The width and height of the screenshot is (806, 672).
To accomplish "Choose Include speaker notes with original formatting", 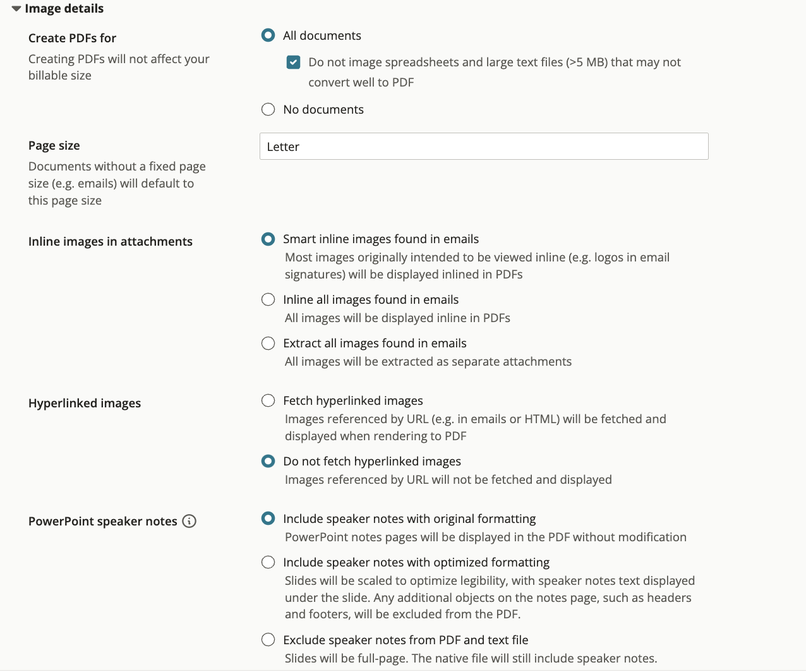I will [268, 519].
